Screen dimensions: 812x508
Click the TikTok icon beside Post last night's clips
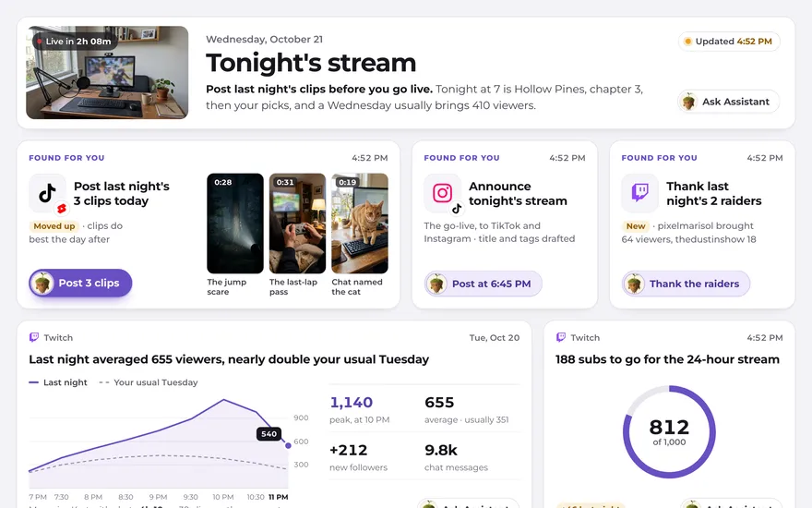coord(47,193)
